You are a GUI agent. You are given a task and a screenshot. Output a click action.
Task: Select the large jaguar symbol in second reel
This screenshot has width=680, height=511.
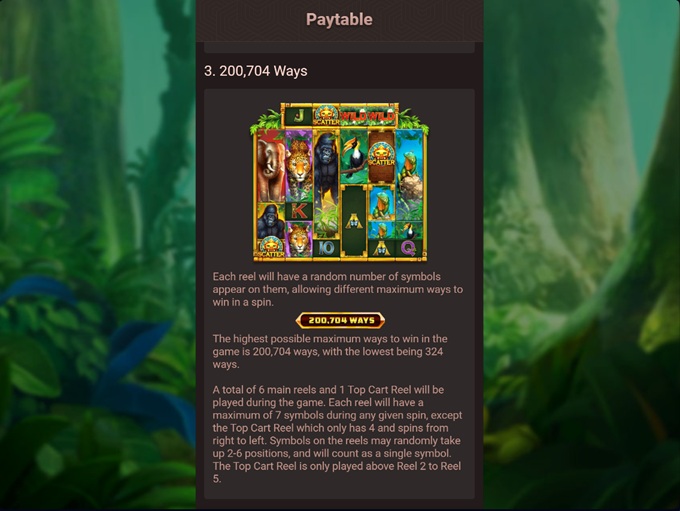point(299,166)
